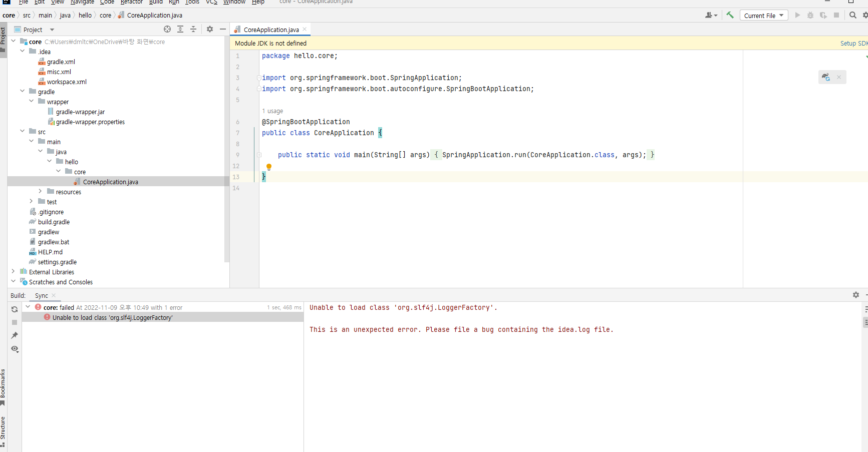Click the Project panel vertical scrollbar
The height and width of the screenshot is (452, 868).
pyautogui.click(x=227, y=150)
